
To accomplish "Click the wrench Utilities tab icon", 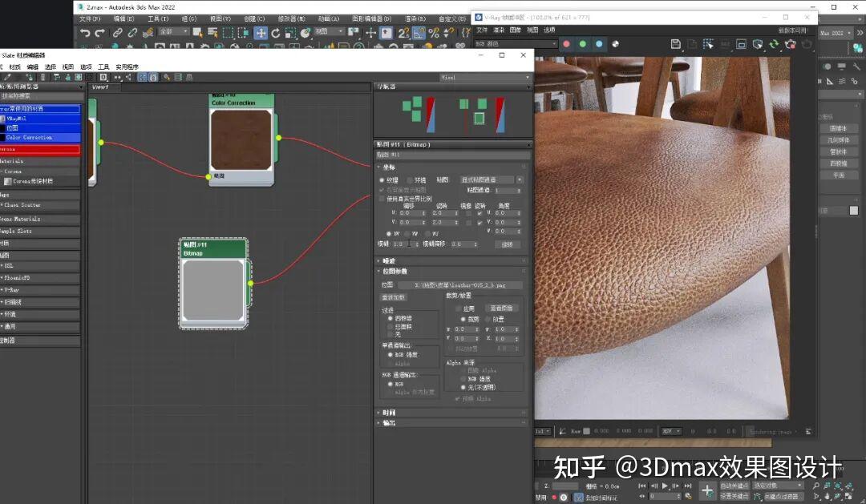I will [x=856, y=67].
